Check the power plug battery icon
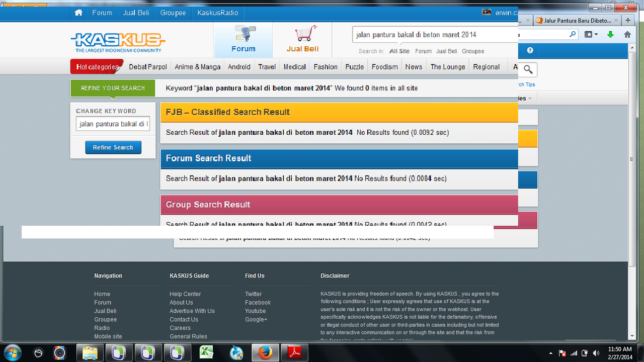Screen dimensions: 644x362 coord(585,353)
